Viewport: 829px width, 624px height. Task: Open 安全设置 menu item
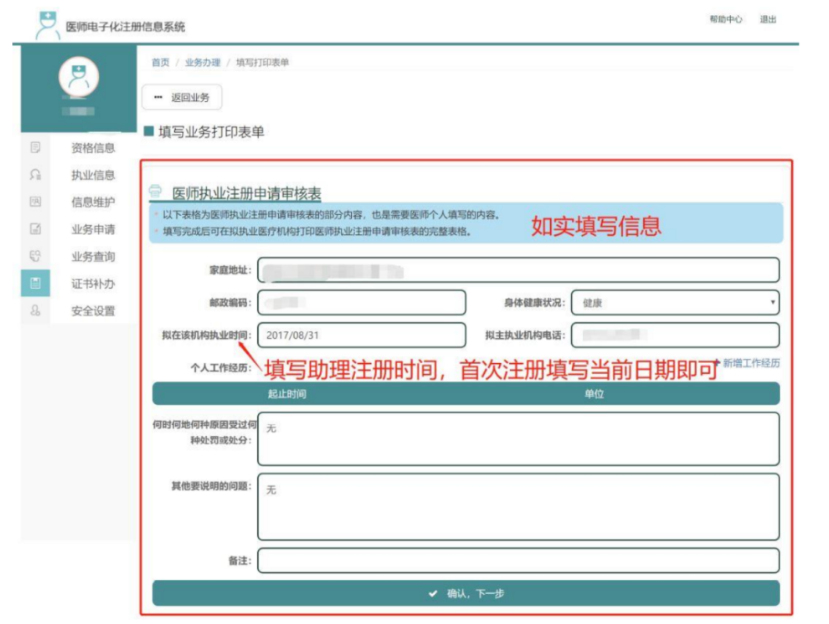click(93, 311)
